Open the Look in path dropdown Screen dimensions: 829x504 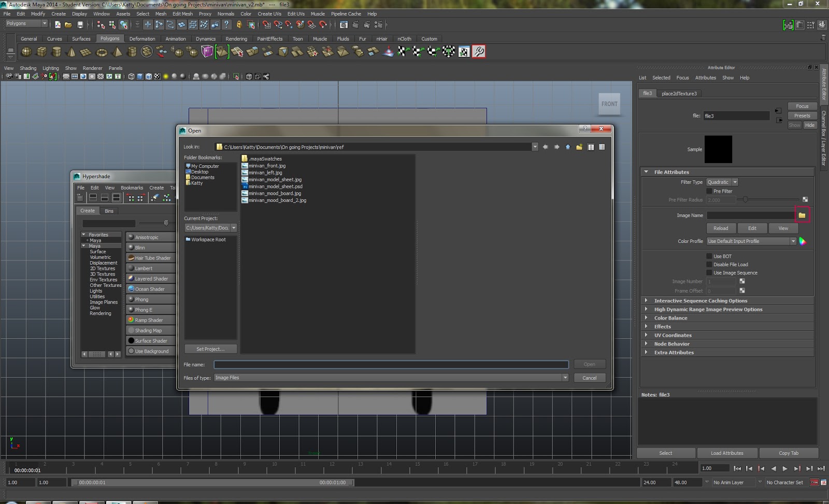535,147
